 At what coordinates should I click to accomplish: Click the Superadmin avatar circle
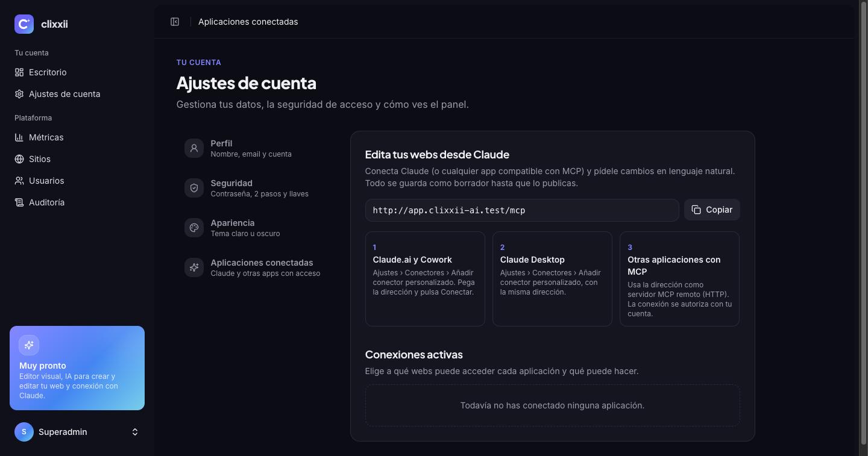point(24,432)
